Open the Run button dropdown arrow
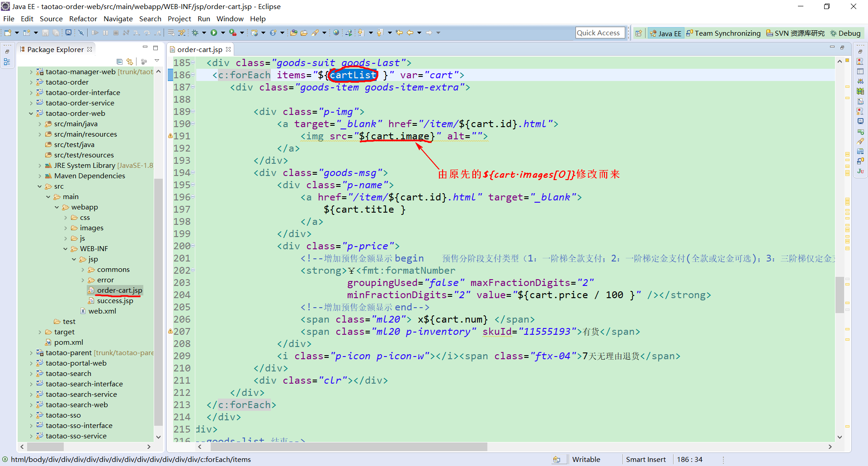Image resolution: width=868 pixels, height=466 pixels. 223,33
